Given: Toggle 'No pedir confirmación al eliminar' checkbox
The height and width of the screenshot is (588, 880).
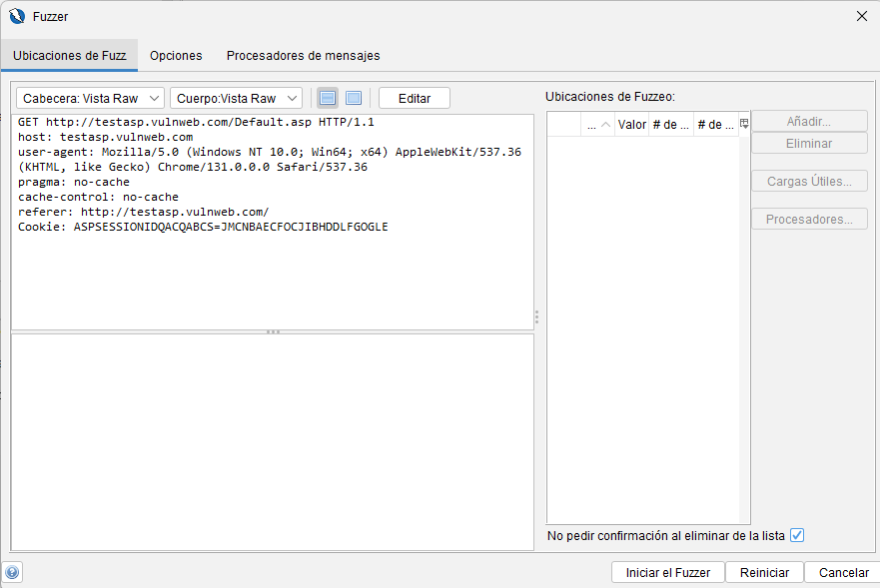Looking at the screenshot, I should pos(796,535).
